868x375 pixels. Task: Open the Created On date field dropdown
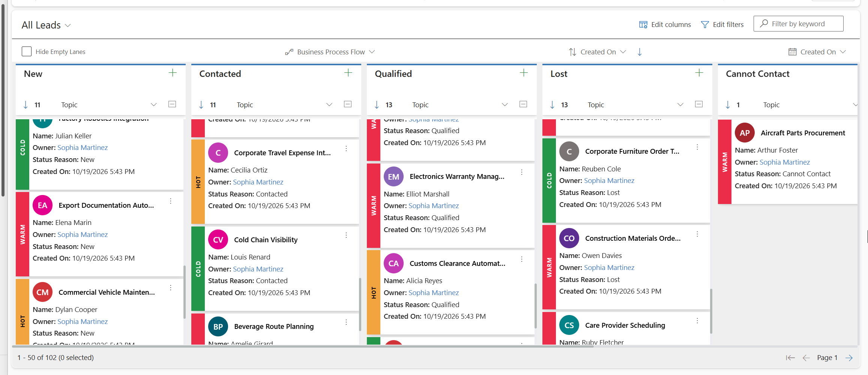pos(817,52)
